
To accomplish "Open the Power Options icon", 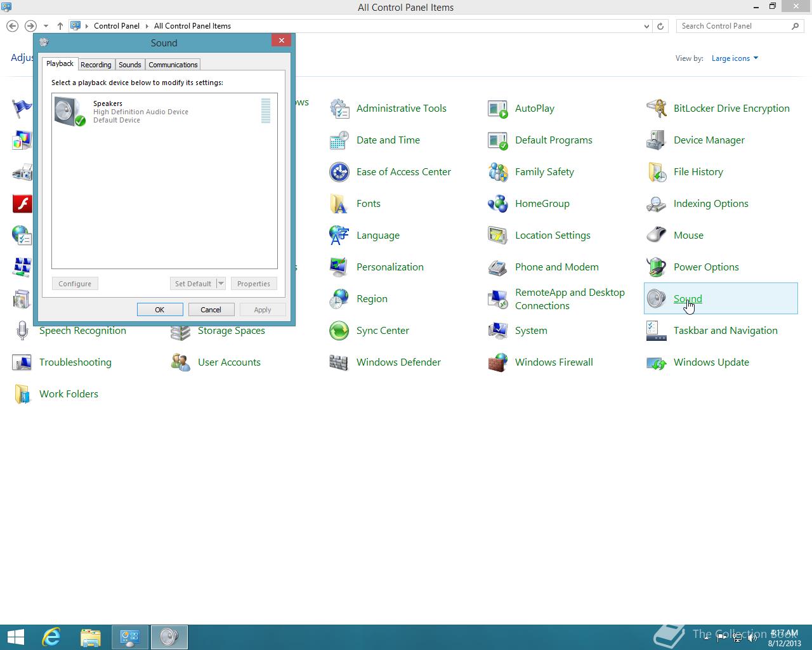I will (657, 267).
